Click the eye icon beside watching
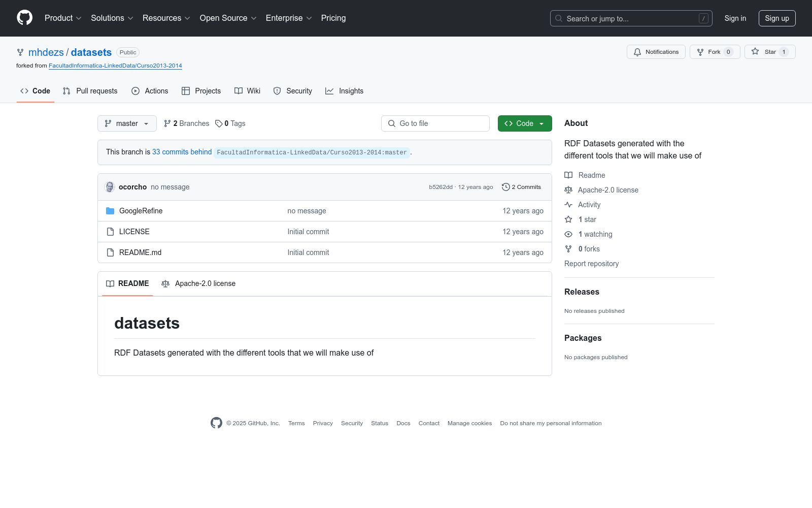This screenshot has width=812, height=508. point(568,234)
